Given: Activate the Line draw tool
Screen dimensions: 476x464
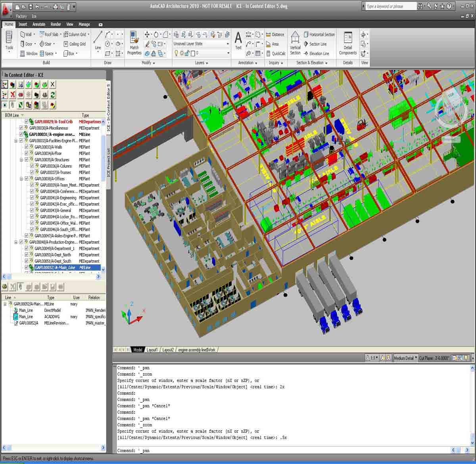Looking at the screenshot, I should click(98, 40).
